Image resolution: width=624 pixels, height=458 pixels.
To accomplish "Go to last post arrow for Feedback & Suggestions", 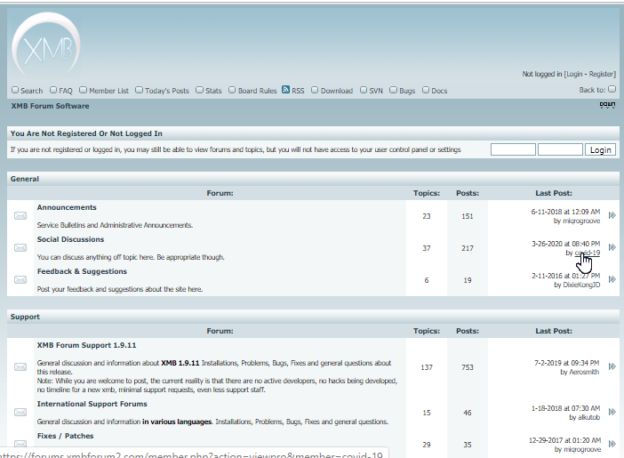I will [x=612, y=279].
